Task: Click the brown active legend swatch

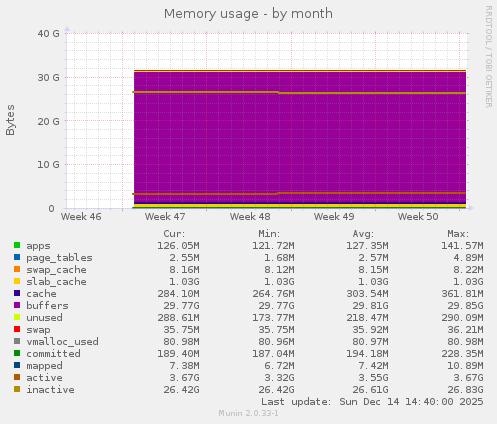Action: tap(17, 377)
